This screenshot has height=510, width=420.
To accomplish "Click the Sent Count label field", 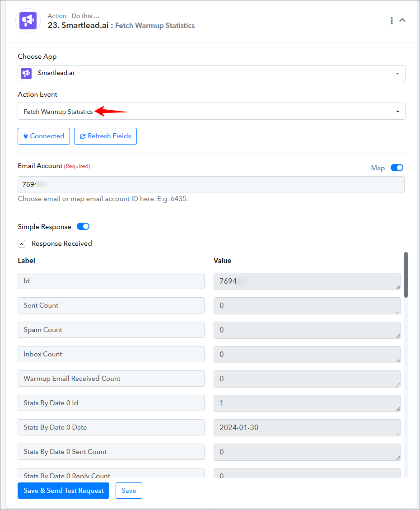I will tap(111, 305).
